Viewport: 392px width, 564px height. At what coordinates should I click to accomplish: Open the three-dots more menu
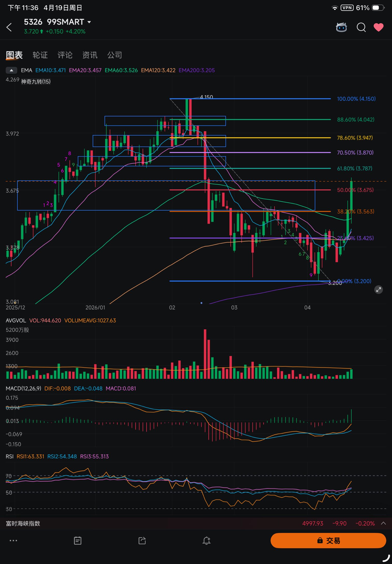pos(13,540)
